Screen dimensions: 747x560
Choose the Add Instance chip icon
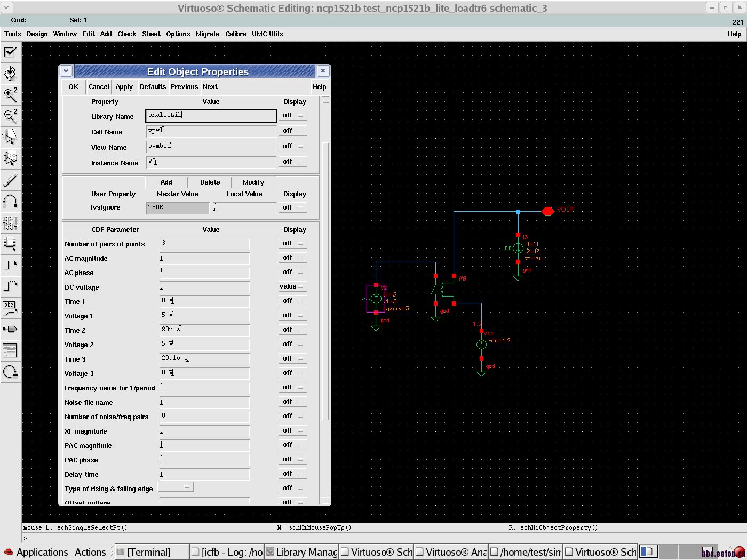tap(11, 244)
